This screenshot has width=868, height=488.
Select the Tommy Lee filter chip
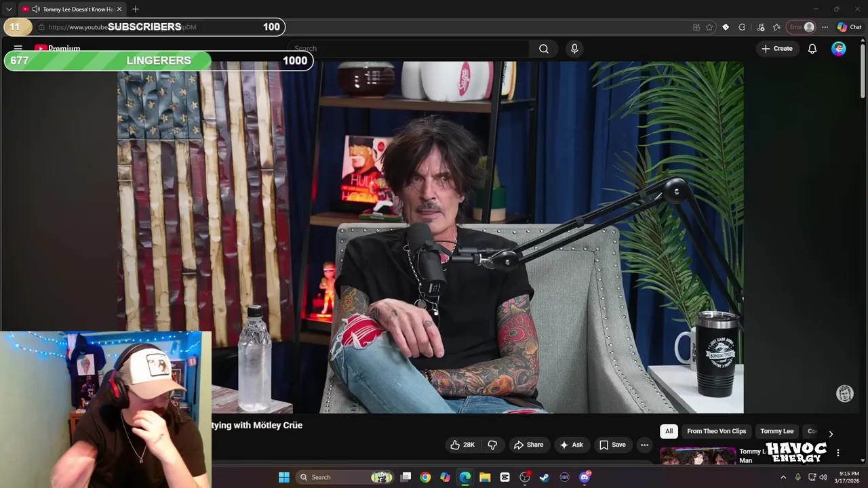pyautogui.click(x=776, y=431)
